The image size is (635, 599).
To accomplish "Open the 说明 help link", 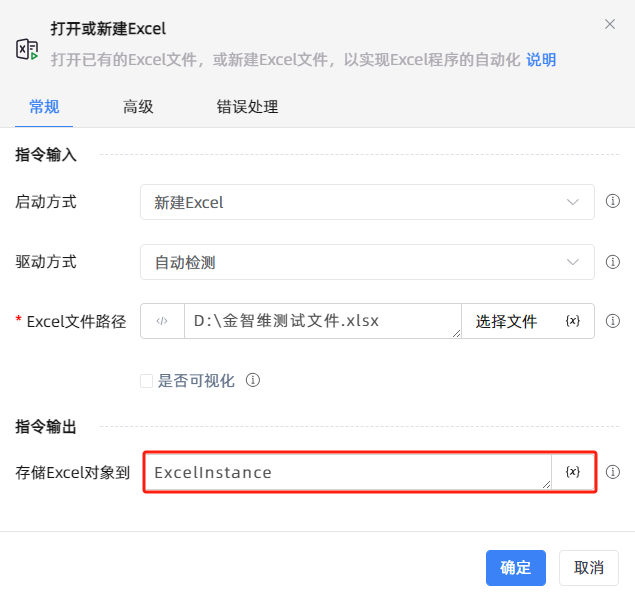I will tap(541, 60).
